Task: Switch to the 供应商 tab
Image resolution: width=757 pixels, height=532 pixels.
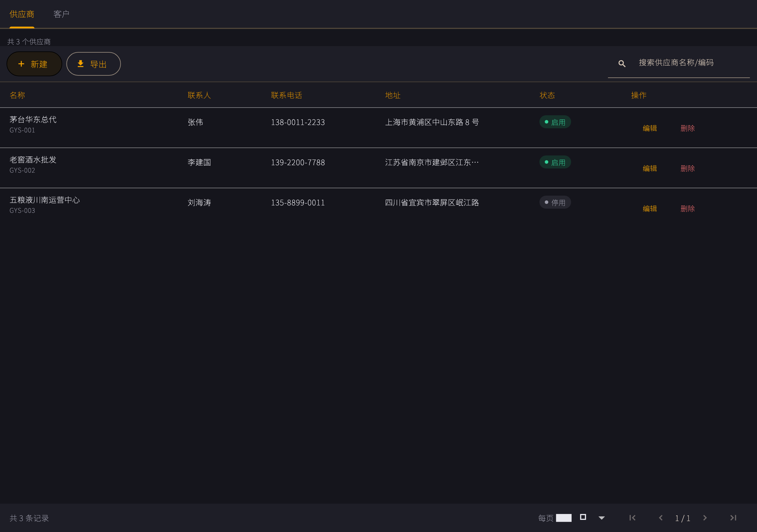Action: click(x=22, y=14)
